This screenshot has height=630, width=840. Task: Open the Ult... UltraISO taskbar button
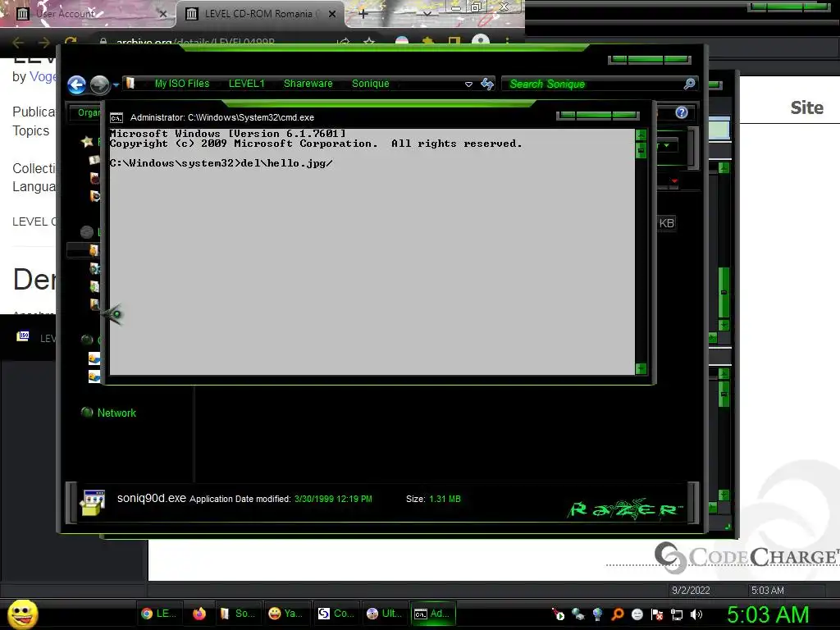[x=384, y=614]
